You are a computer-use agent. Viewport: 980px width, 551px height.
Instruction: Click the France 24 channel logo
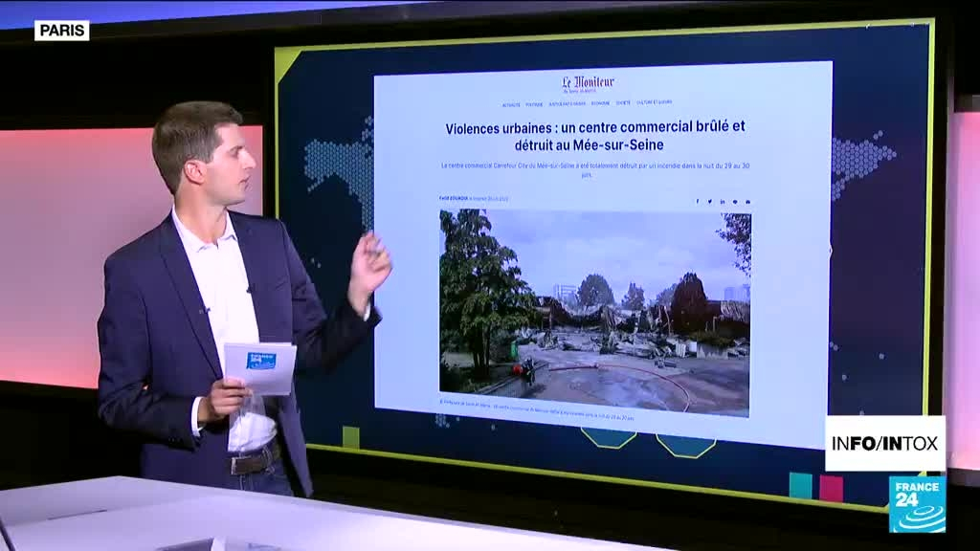(916, 504)
